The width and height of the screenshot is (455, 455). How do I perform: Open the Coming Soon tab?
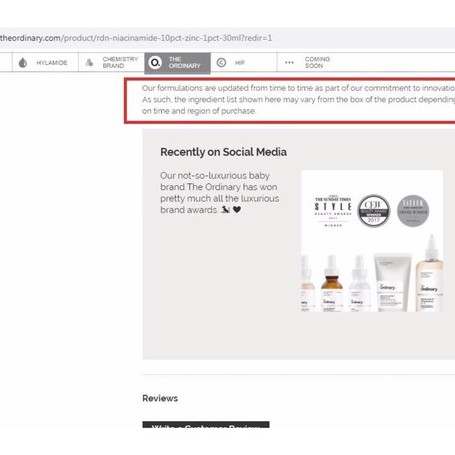pos(310,62)
